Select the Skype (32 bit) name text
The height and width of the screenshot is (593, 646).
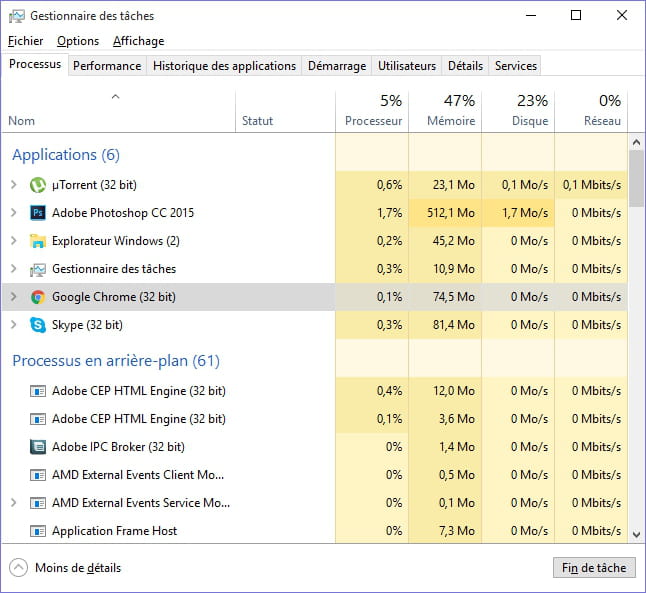87,325
